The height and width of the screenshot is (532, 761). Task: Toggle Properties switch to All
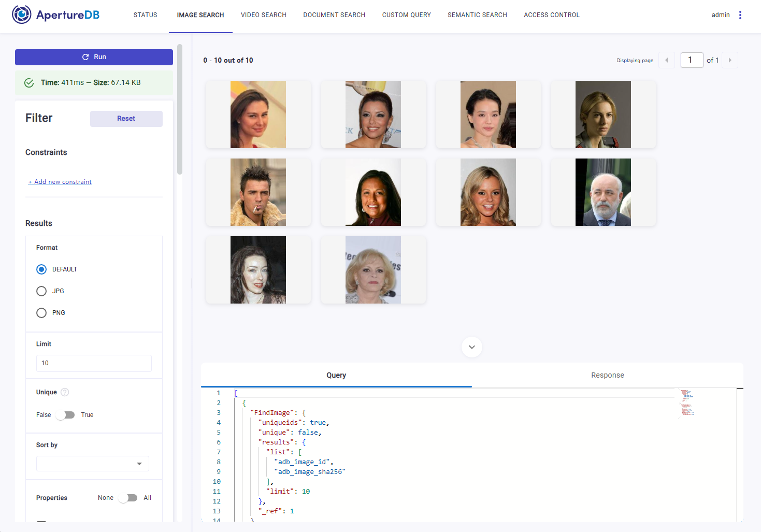(x=128, y=498)
